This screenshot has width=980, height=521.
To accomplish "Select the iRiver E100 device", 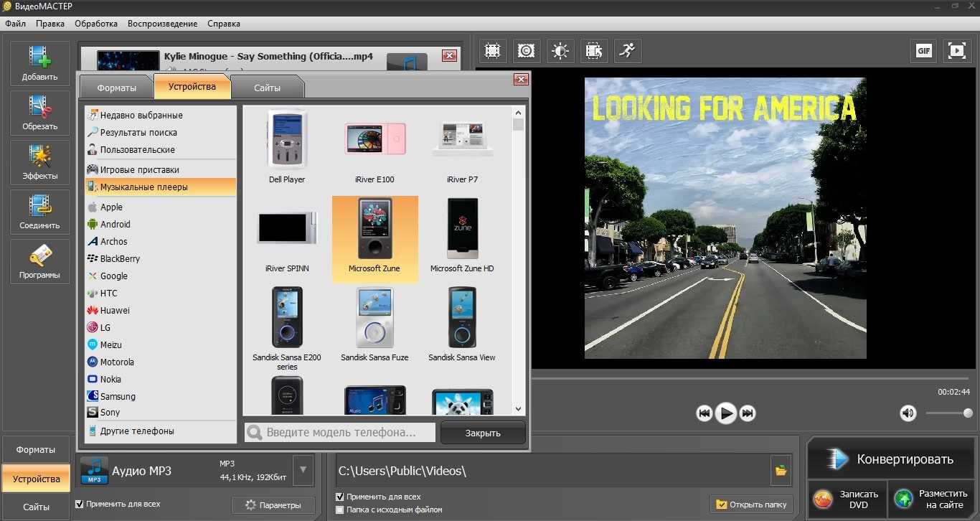I will (374, 146).
